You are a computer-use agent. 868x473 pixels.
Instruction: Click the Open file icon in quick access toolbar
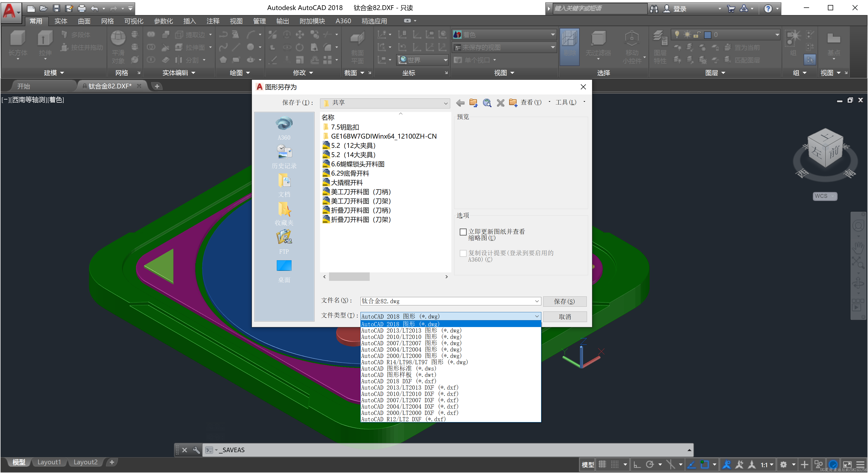44,8
